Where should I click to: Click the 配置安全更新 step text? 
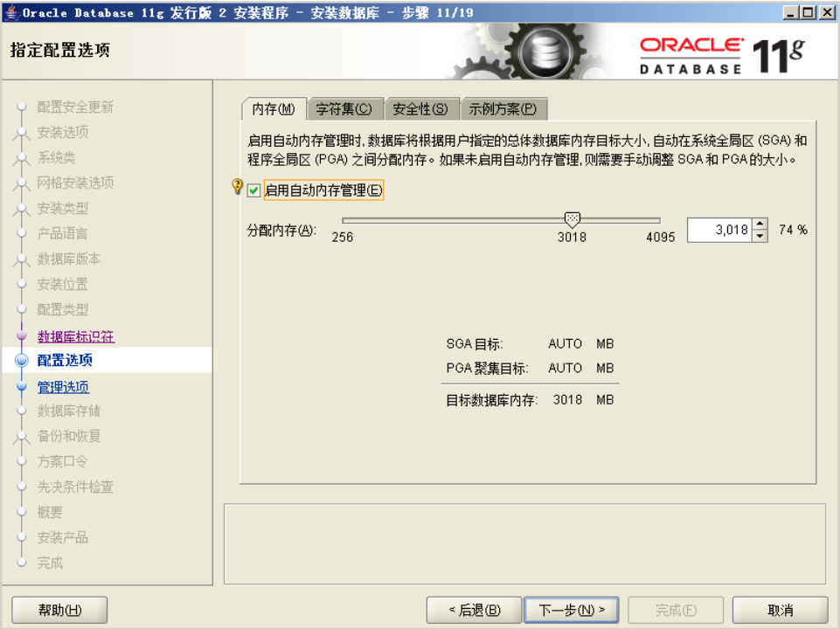point(75,107)
